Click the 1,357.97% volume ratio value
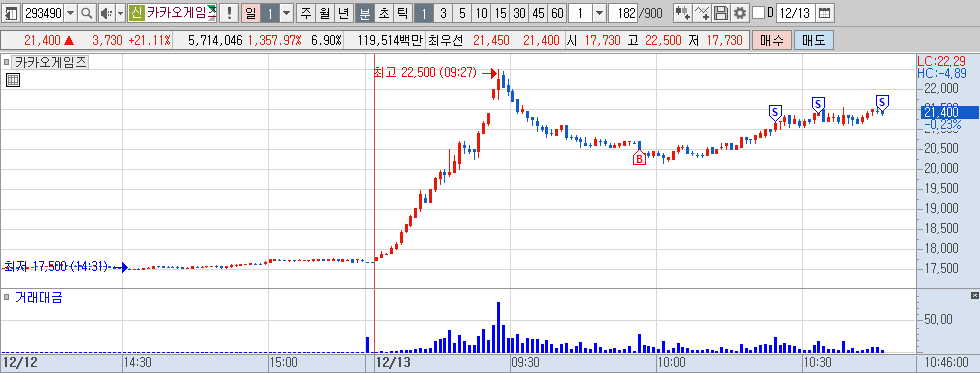Image resolution: width=980 pixels, height=373 pixels. (274, 41)
